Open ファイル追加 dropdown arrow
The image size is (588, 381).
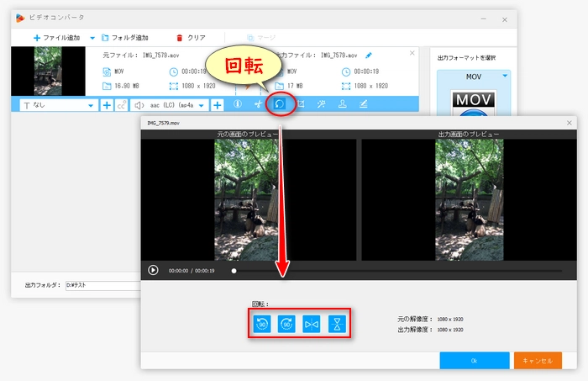(x=92, y=38)
